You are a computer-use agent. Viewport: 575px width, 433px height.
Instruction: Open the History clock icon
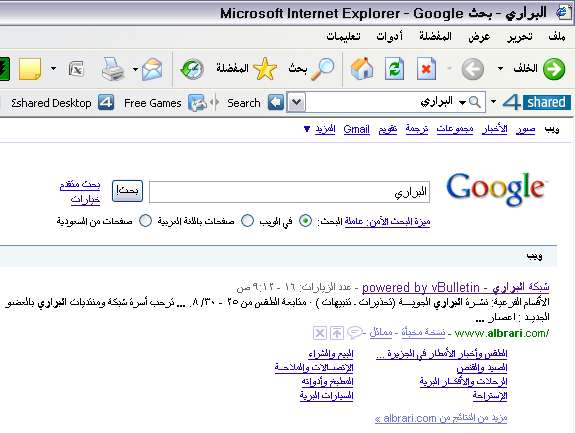coord(192,69)
